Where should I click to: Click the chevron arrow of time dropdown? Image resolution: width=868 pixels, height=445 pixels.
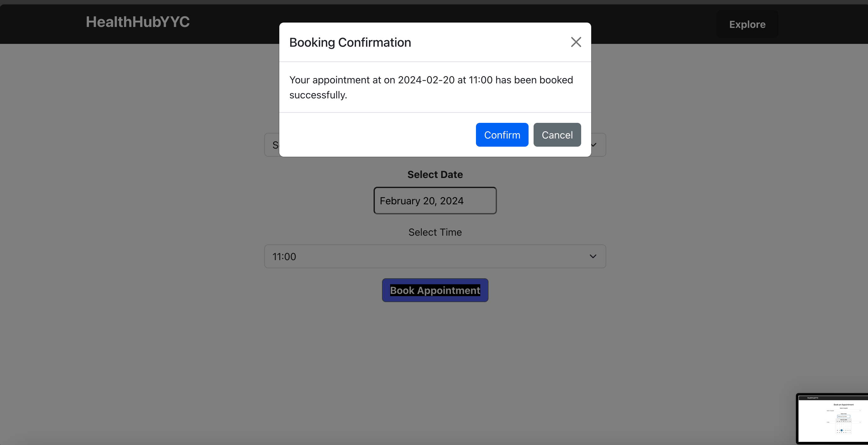593,257
